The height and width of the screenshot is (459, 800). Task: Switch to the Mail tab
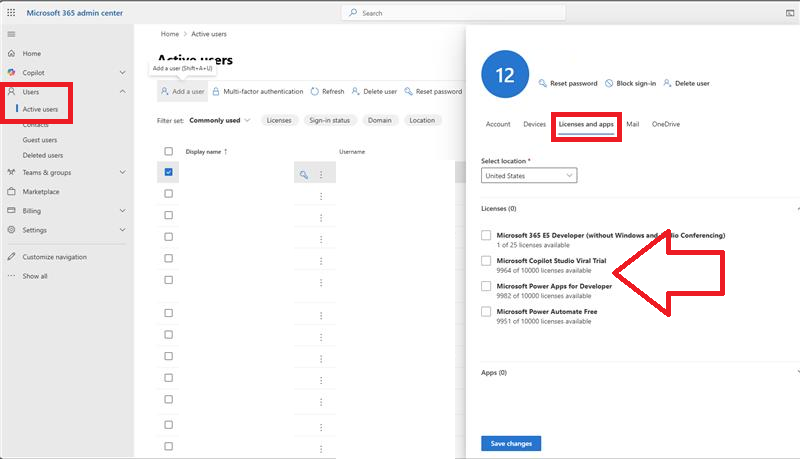coord(633,124)
